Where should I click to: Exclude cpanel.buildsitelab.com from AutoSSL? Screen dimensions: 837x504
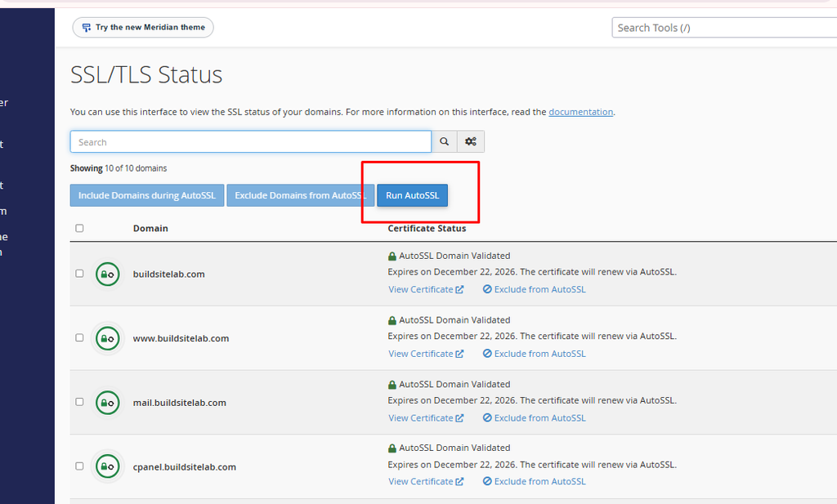coord(535,481)
